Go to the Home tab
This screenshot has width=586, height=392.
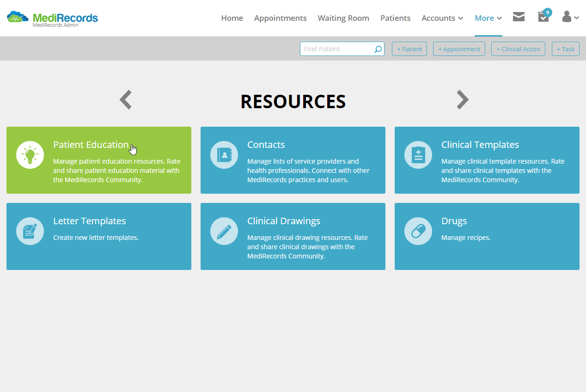232,18
